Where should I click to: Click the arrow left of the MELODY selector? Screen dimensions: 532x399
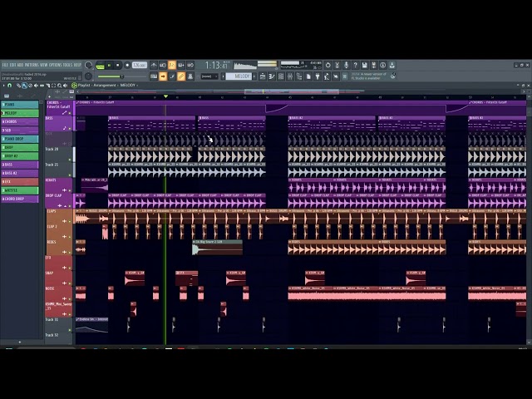[x=223, y=76]
